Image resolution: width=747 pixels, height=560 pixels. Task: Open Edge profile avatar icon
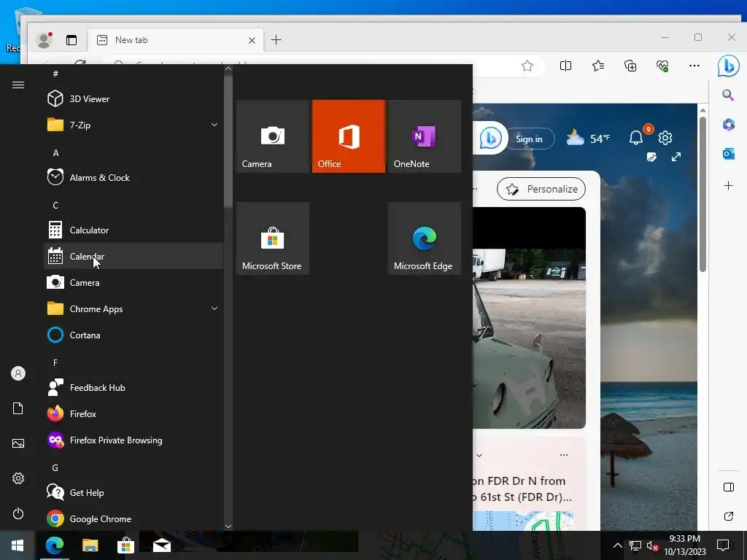coord(44,40)
